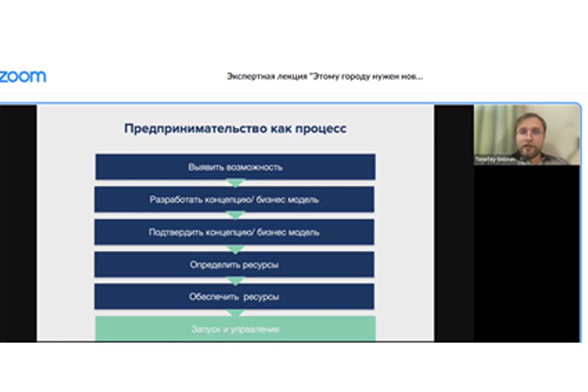Click black bar left of the slide
Screen dimensions: 588x392
pyautogui.click(x=18, y=223)
